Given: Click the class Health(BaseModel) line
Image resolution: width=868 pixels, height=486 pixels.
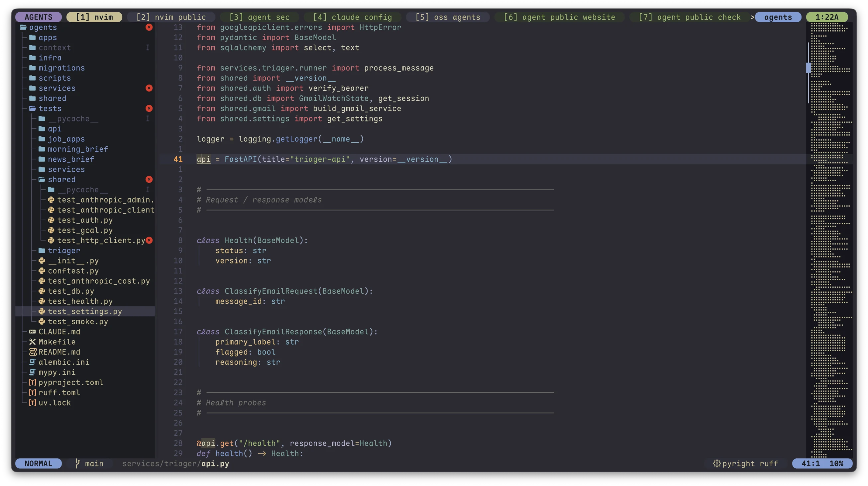Looking at the screenshot, I should click(252, 241).
